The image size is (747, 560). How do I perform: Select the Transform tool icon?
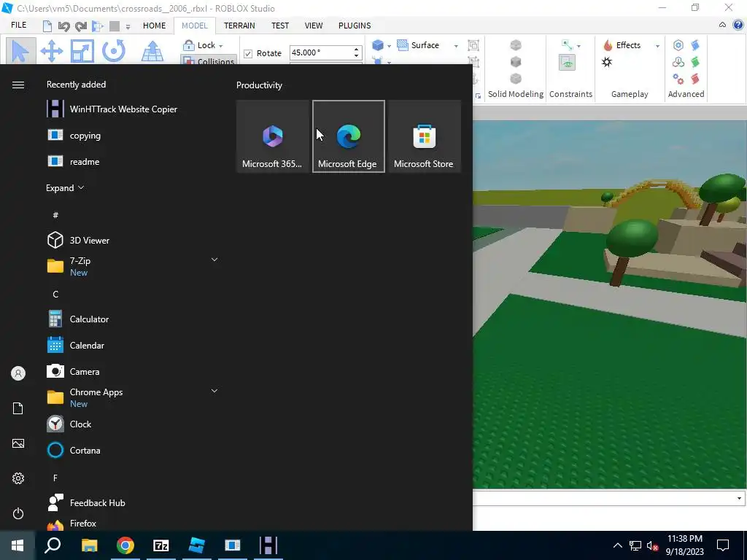152,51
